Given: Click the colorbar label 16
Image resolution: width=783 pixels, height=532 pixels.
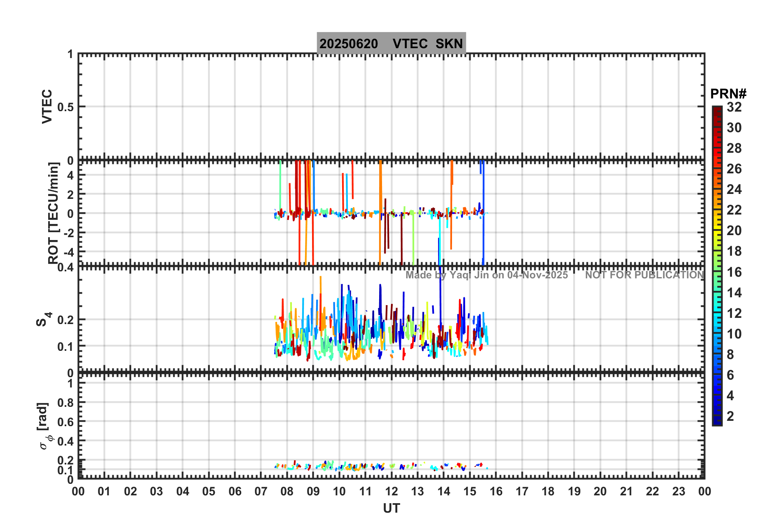Looking at the screenshot, I should (x=734, y=272).
